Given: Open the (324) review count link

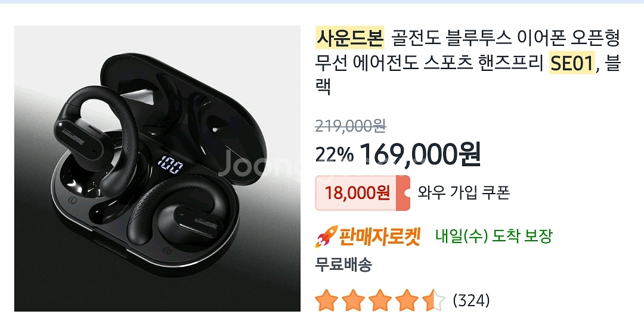Looking at the screenshot, I should click(x=471, y=301).
